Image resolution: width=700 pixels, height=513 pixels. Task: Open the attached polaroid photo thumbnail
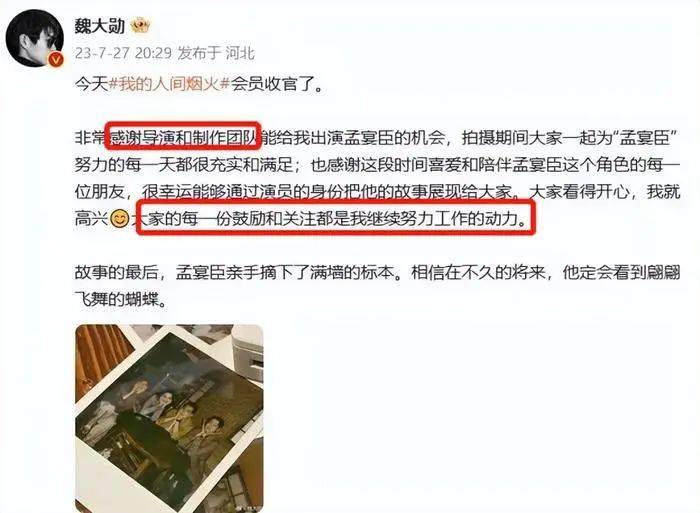169,418
